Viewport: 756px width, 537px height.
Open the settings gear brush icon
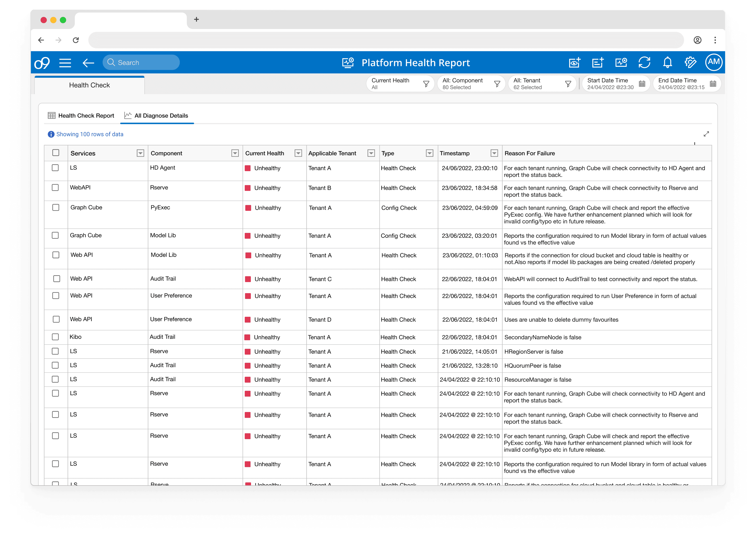click(x=690, y=62)
